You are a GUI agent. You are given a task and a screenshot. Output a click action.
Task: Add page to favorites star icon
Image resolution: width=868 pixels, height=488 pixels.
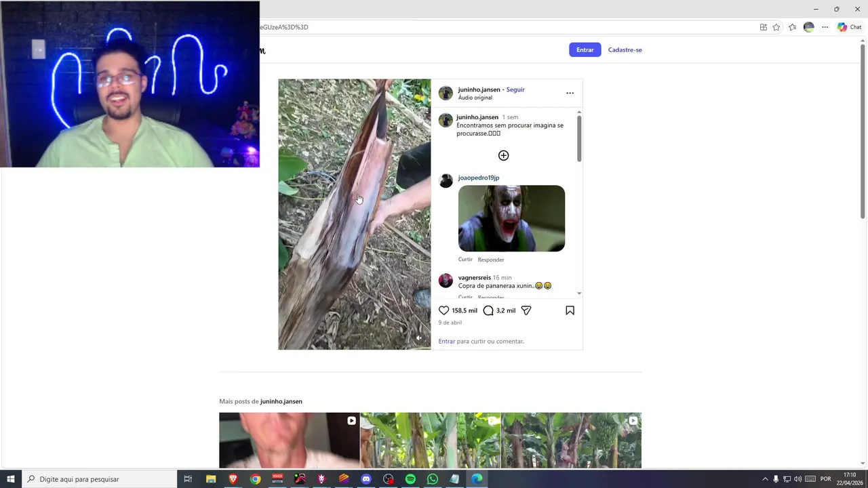(x=776, y=27)
